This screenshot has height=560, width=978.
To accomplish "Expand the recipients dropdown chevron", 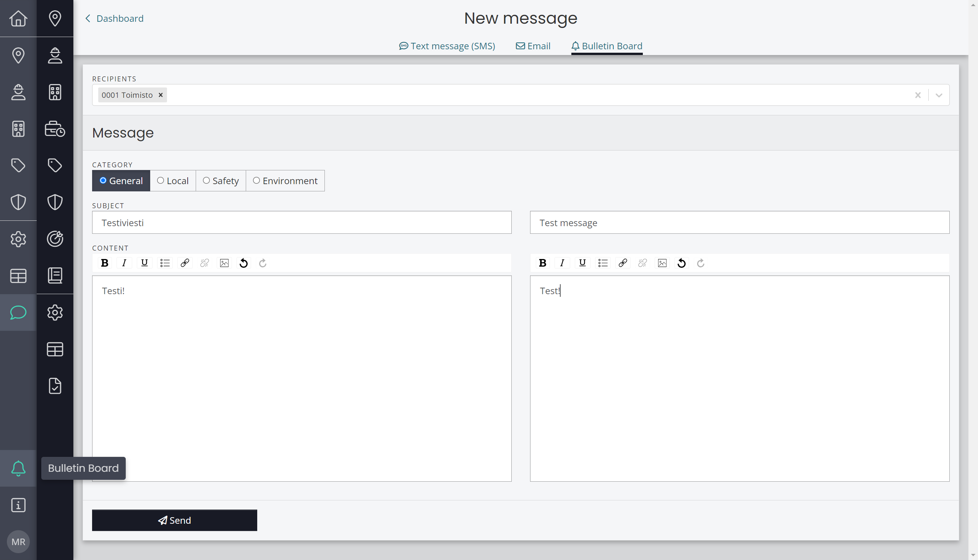I will [x=939, y=95].
